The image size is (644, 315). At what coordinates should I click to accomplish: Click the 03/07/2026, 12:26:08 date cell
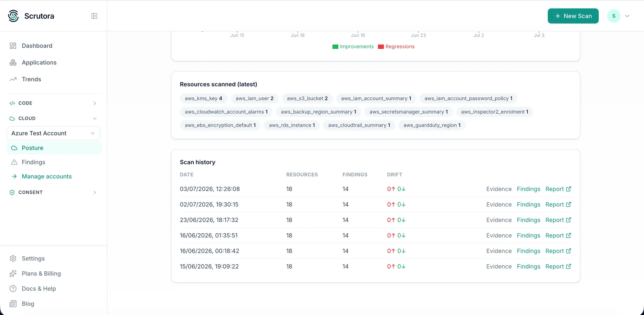(x=210, y=189)
